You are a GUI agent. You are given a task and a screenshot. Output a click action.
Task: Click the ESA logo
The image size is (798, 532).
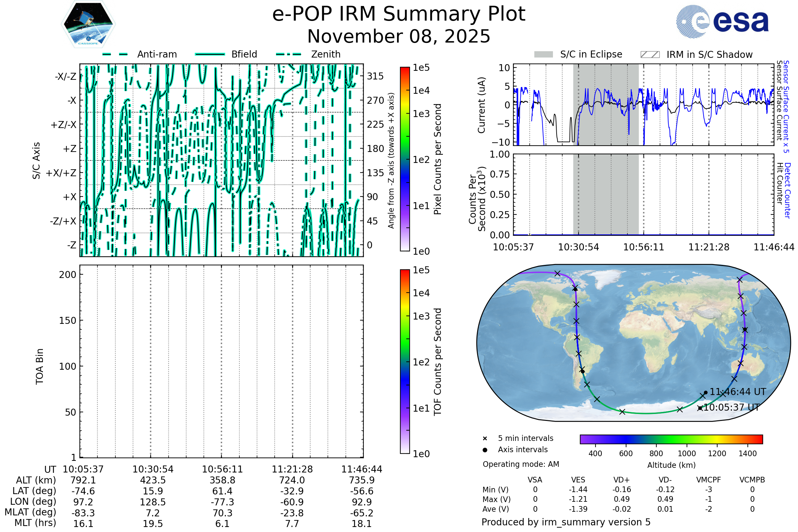(x=722, y=21)
